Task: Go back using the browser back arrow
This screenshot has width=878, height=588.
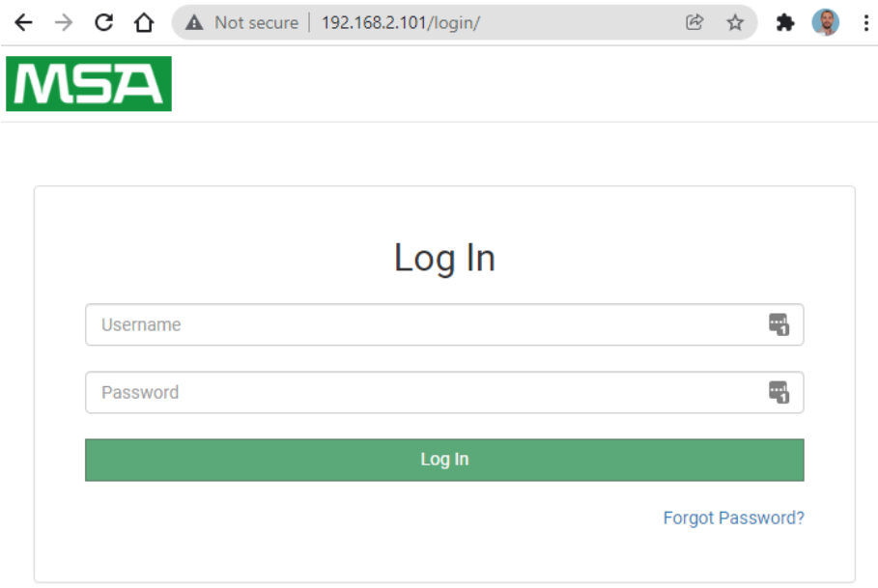Action: (23, 22)
